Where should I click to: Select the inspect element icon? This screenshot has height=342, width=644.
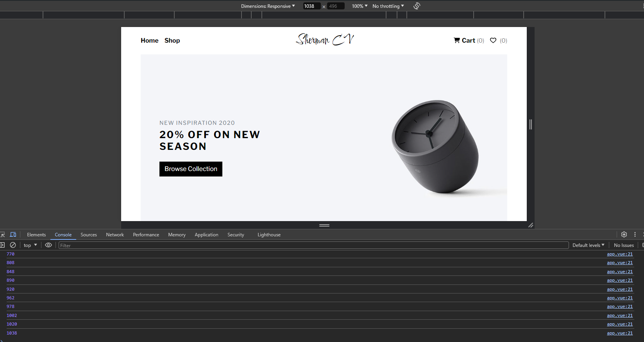2,235
